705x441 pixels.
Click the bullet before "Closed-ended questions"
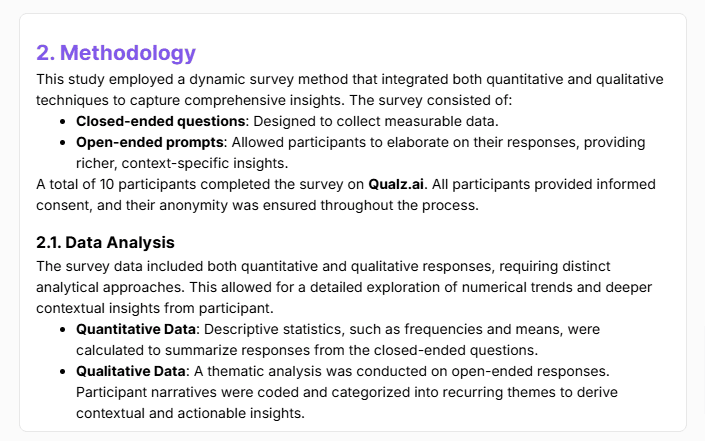(x=63, y=121)
